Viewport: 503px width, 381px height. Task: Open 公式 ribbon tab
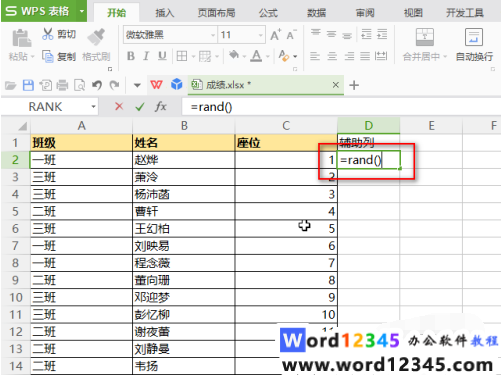pyautogui.click(x=268, y=13)
